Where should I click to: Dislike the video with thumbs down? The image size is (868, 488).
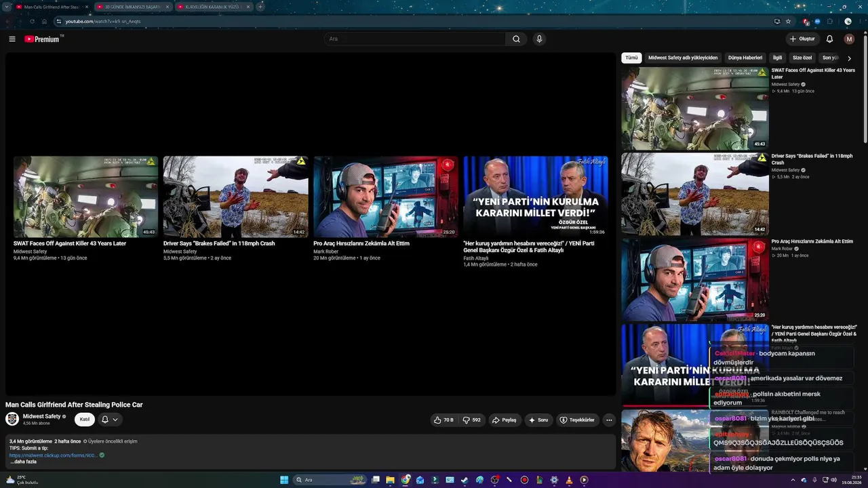(x=472, y=420)
